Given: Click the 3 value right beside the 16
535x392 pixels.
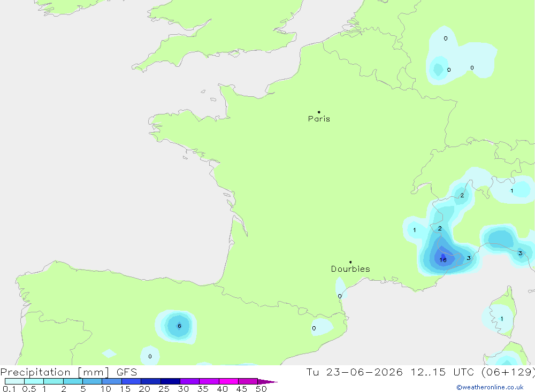Looking at the screenshot, I should point(469,258).
